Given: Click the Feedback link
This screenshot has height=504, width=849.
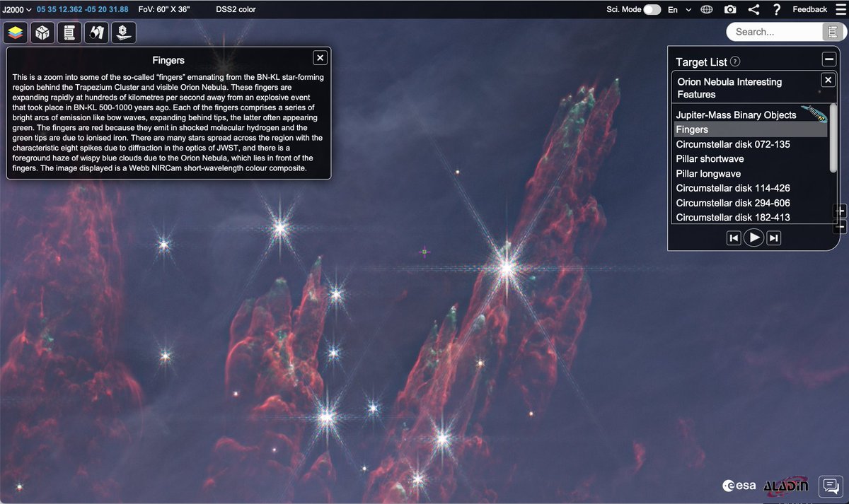Looking at the screenshot, I should 809,9.
